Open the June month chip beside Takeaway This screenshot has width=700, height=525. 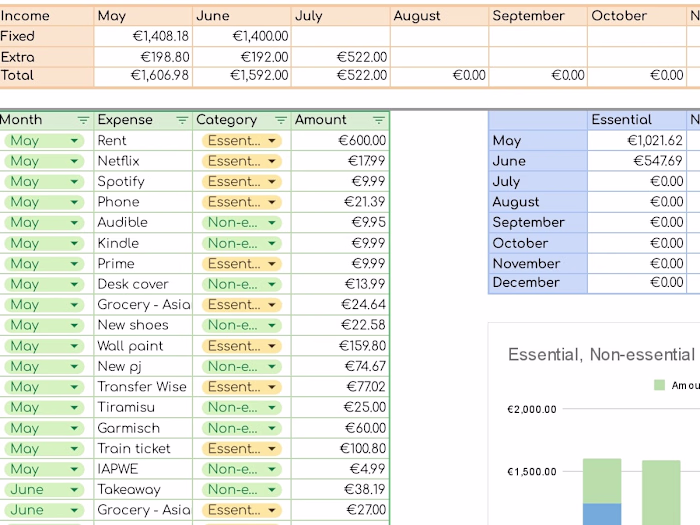pyautogui.click(x=74, y=490)
